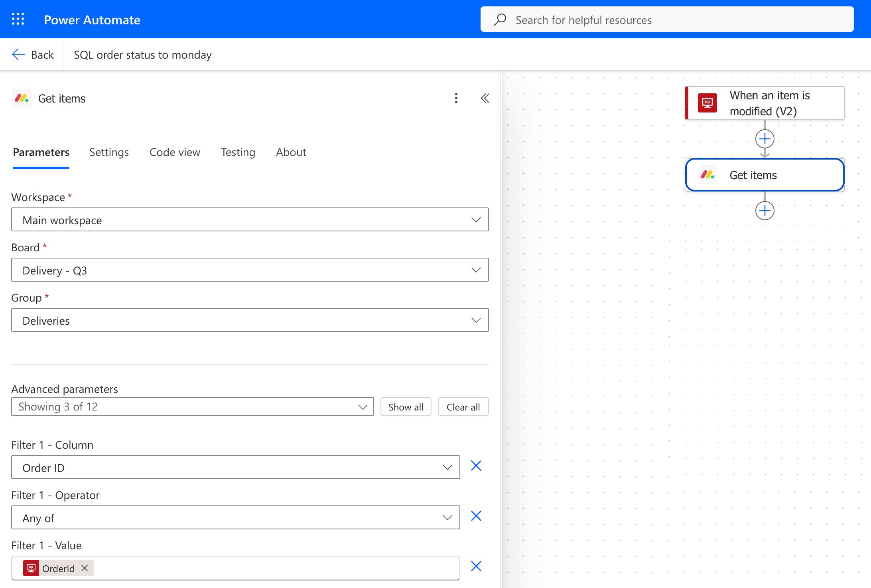Open the Get items more options menu
This screenshot has height=588, width=871.
[456, 98]
